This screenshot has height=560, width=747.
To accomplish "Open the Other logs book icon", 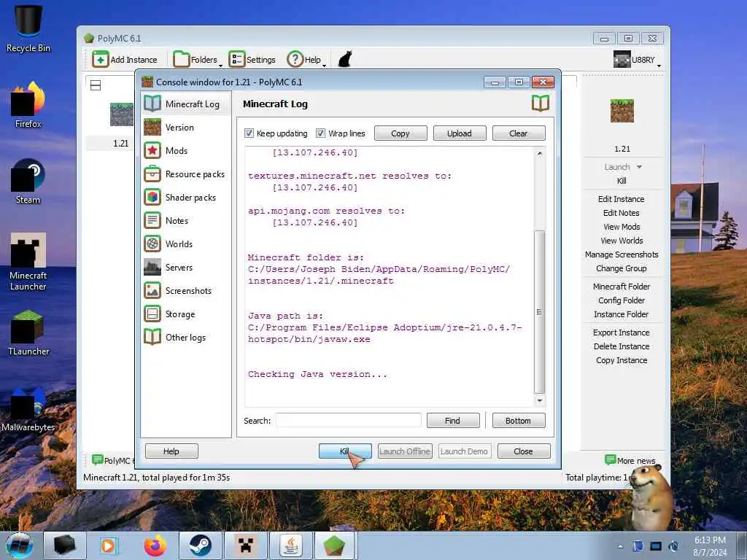I will tap(152, 337).
